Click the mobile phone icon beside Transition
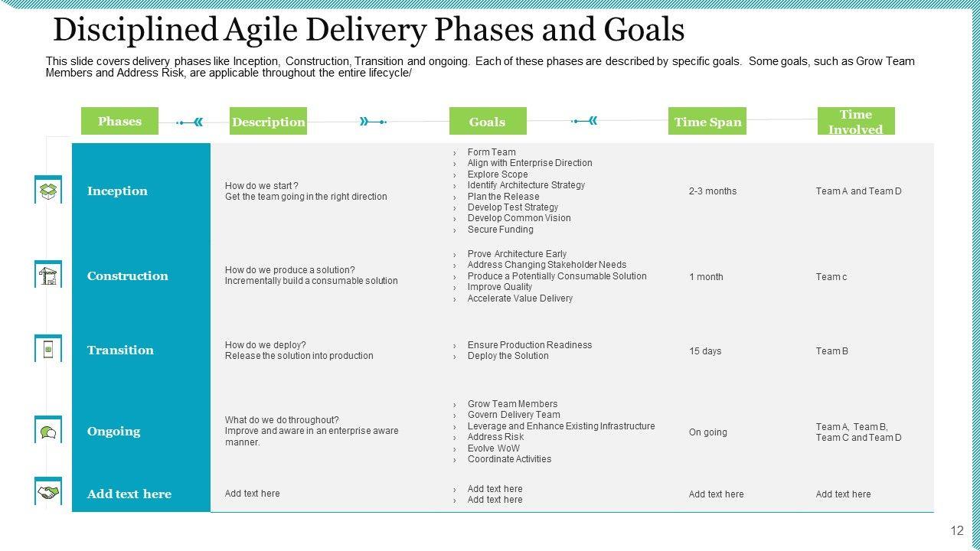The width and height of the screenshot is (980, 551). (x=48, y=349)
